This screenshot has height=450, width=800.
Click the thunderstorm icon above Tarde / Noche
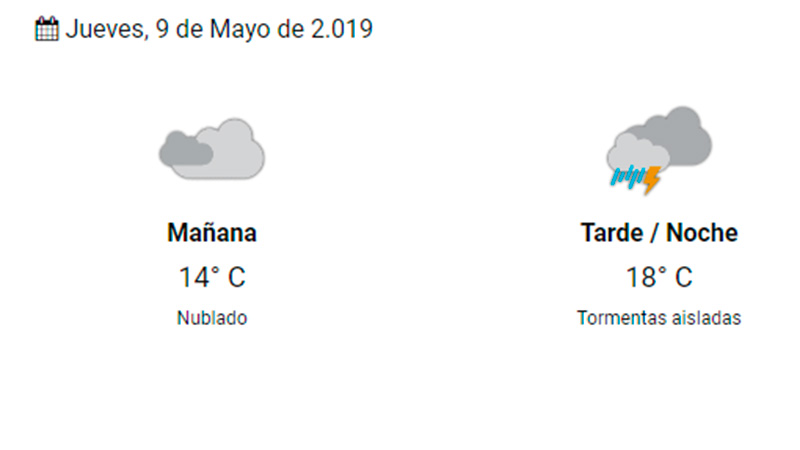coord(659,151)
